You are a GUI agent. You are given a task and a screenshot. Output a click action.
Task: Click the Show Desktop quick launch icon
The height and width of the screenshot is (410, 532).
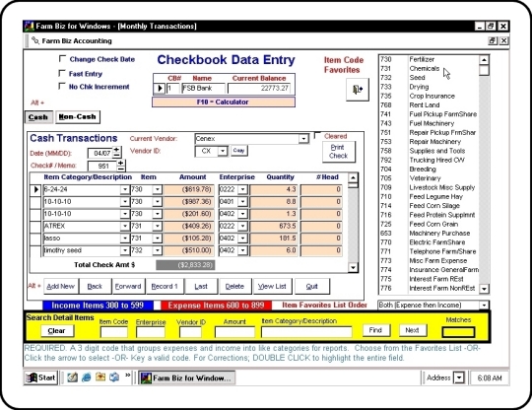tap(72, 377)
